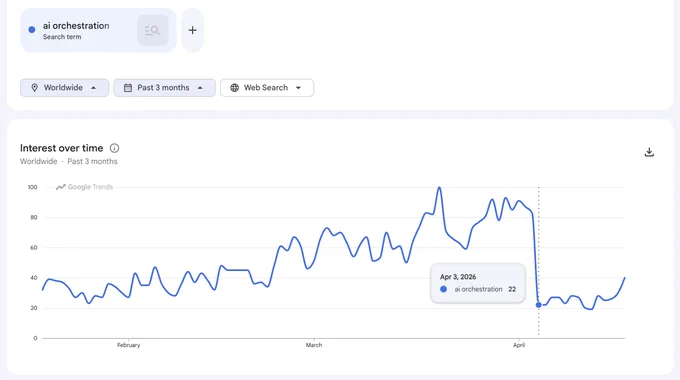The height and width of the screenshot is (380, 680).
Task: Download the Interest over time chart data
Action: click(x=649, y=152)
